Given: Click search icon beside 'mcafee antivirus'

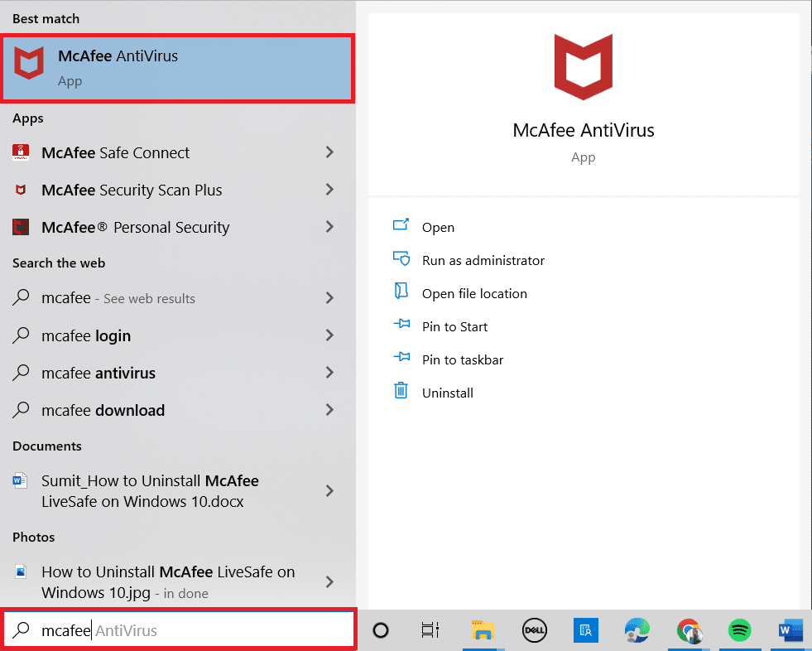Looking at the screenshot, I should 21,372.
